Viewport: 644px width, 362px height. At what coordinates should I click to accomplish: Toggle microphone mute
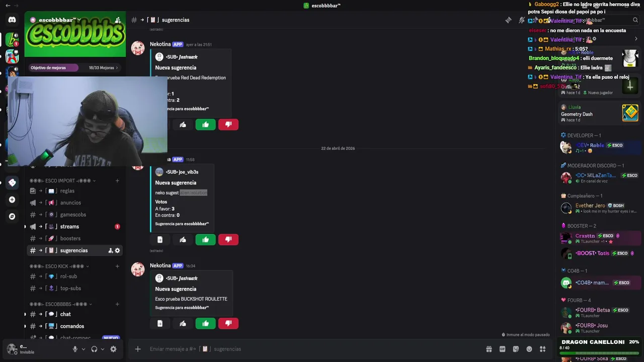pyautogui.click(x=75, y=349)
